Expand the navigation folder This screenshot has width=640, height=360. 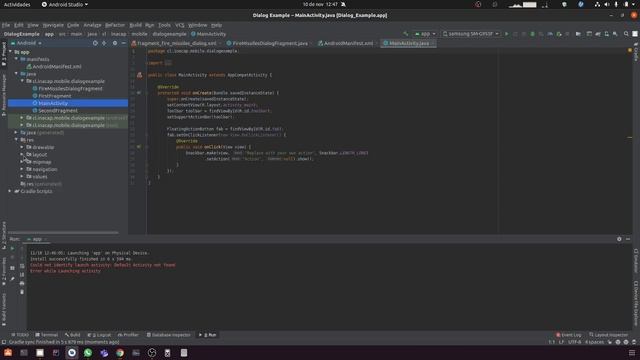[22, 169]
